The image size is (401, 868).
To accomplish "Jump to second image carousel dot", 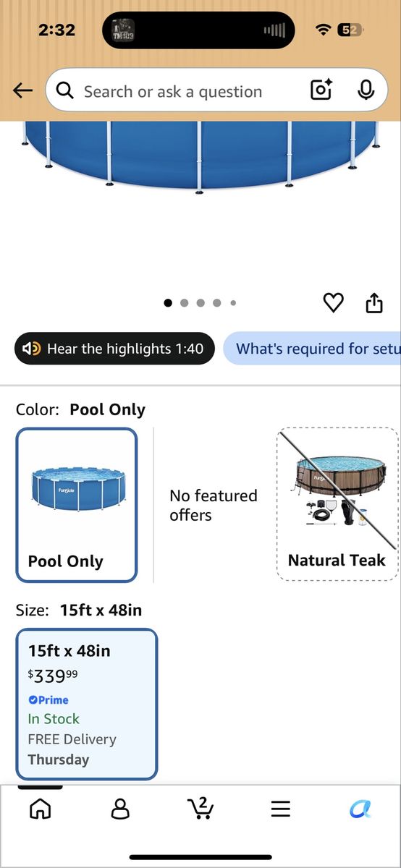I will (184, 303).
